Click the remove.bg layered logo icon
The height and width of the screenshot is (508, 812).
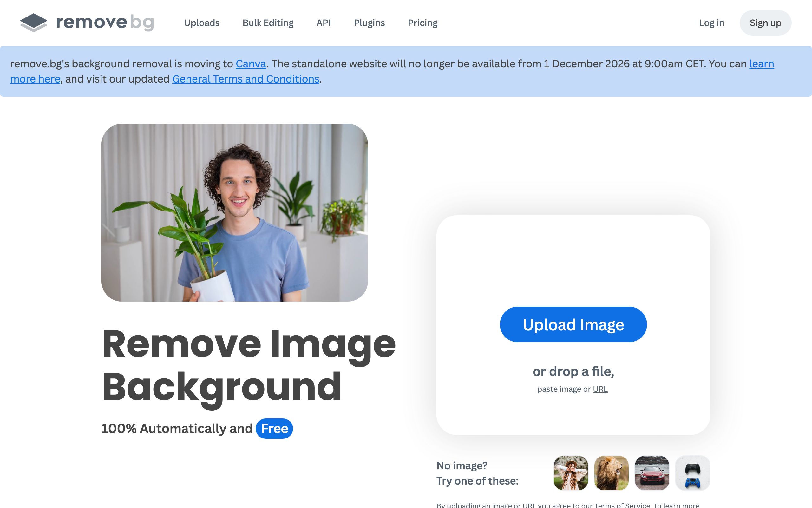[34, 23]
